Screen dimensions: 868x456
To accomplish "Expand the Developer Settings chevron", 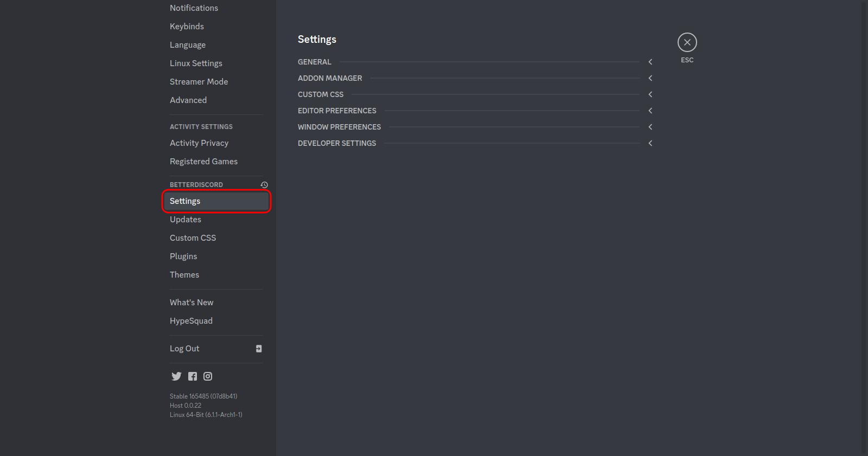I will [650, 143].
